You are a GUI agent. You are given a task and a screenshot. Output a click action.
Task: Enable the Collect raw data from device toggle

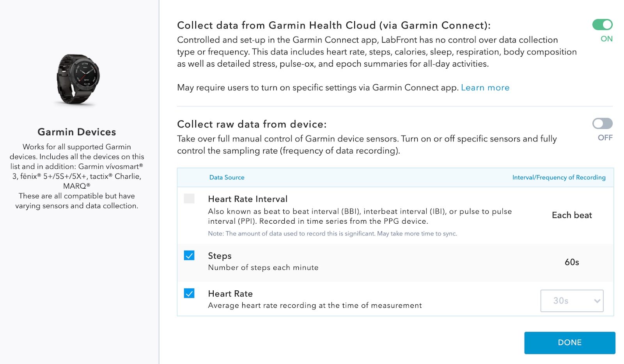[x=602, y=124]
